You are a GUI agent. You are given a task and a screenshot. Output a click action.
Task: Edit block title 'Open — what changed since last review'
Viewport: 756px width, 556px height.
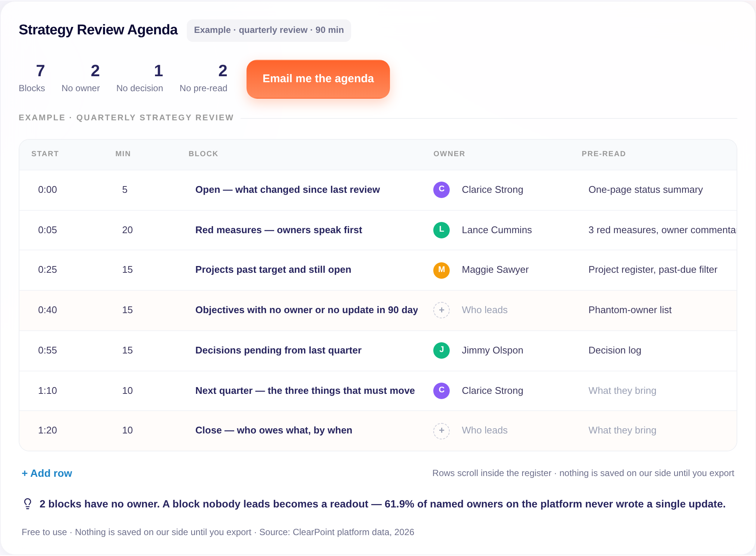pos(288,190)
